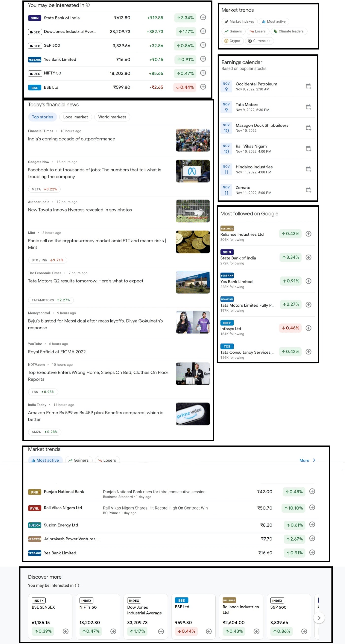345x644 pixels.
Task: Add Hindalco Industries earnings to calendar
Action: pos(308,169)
